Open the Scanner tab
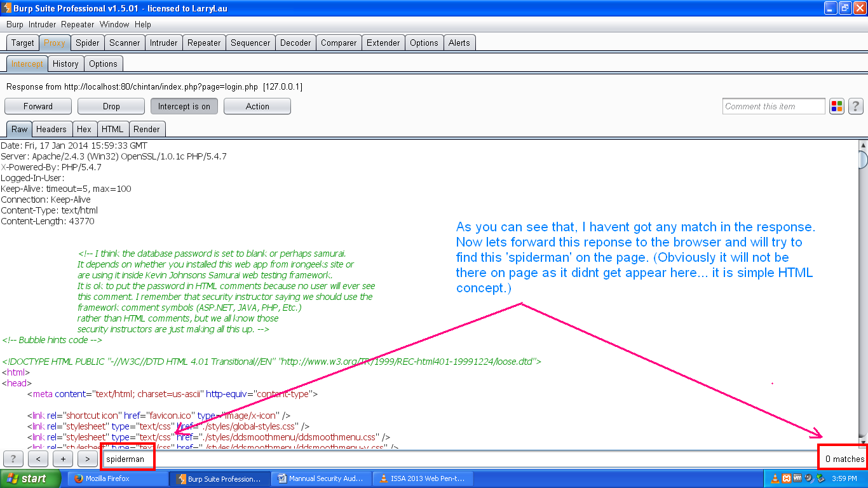Screen dimensions: 868x488 [125, 43]
